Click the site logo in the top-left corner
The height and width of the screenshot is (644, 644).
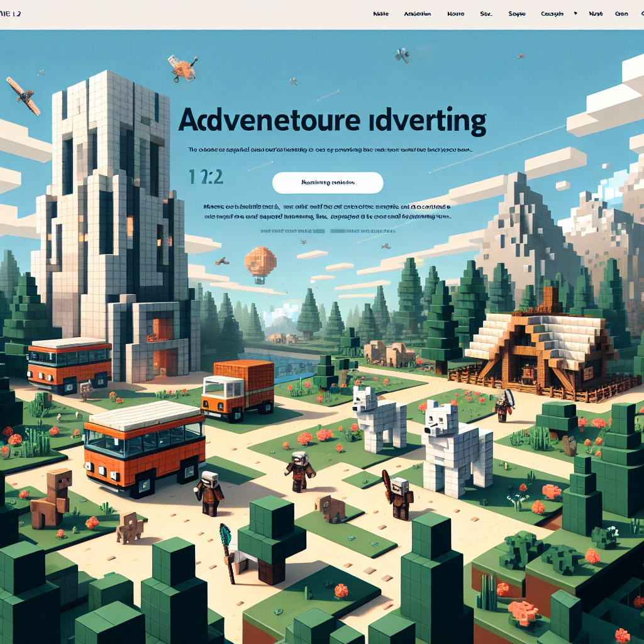(11, 13)
